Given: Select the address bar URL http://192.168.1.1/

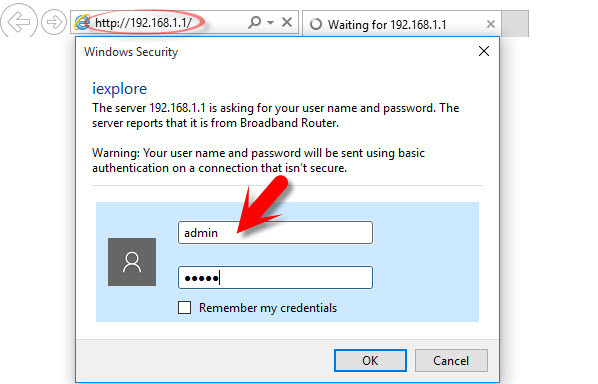Looking at the screenshot, I should [x=143, y=23].
